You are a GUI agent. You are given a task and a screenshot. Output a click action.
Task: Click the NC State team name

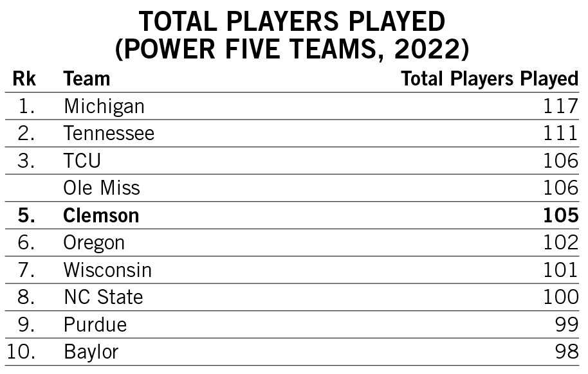104,297
